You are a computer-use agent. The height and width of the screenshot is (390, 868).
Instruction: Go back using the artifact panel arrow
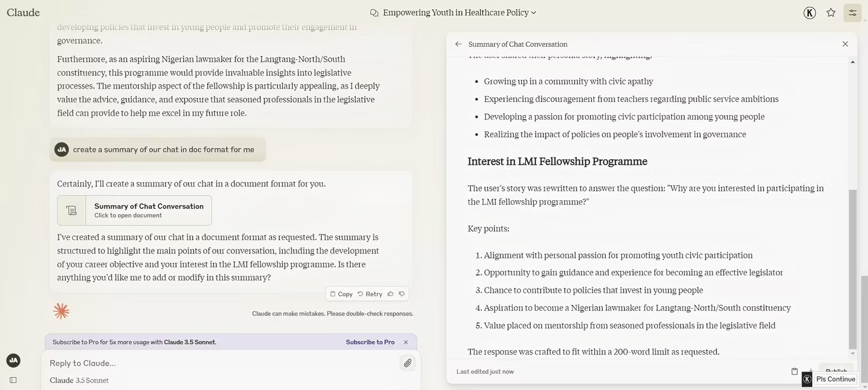pyautogui.click(x=458, y=44)
